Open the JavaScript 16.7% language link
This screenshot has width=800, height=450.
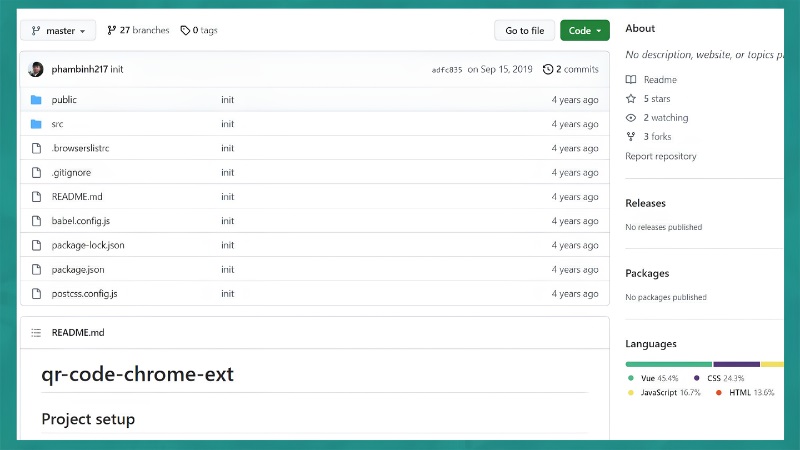tap(664, 392)
